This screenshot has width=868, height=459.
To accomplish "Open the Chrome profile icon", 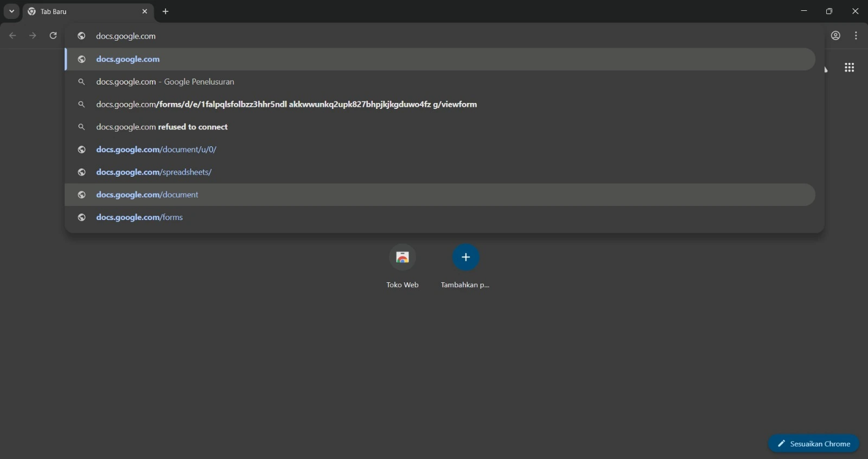I will 835,36.
